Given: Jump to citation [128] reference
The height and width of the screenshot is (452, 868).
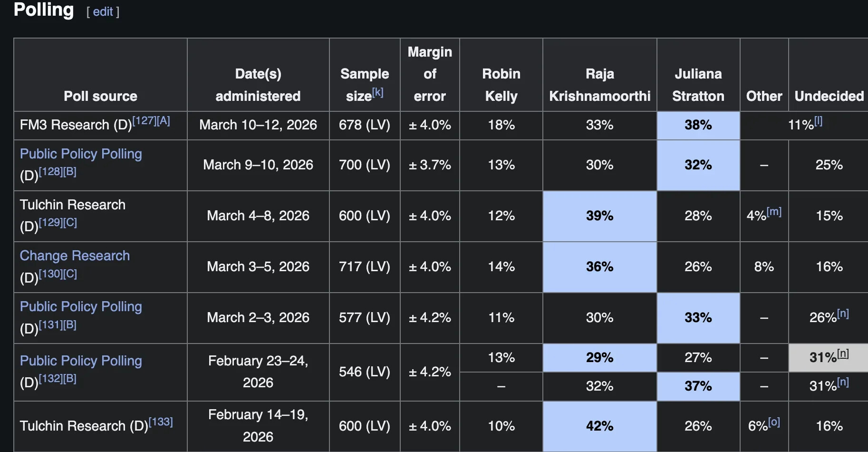Looking at the screenshot, I should [50, 171].
